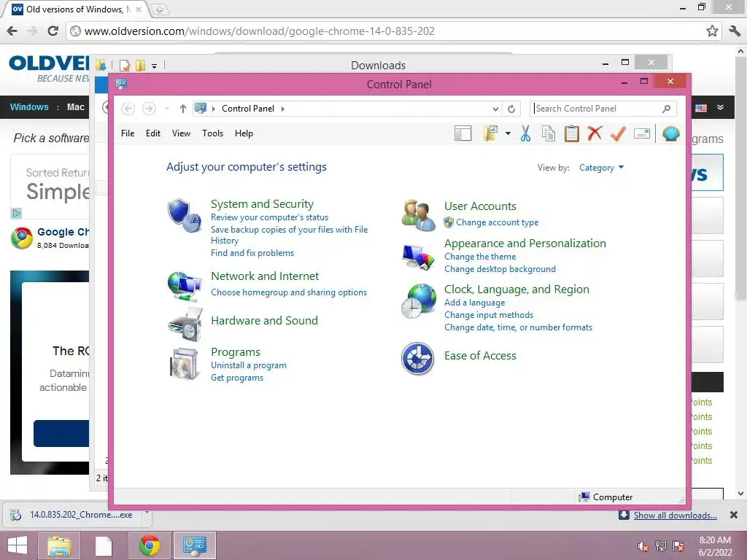Open the View menu
The image size is (747, 560).
click(x=181, y=133)
